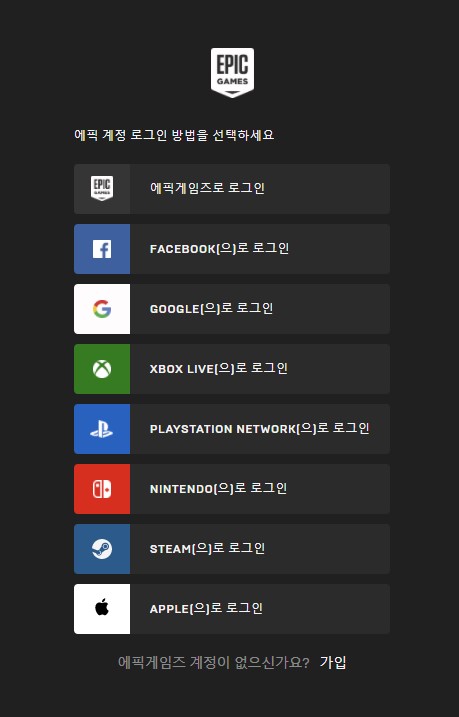The height and width of the screenshot is (717, 459).
Task: Click the PlayStation logo tile
Action: coord(102,429)
